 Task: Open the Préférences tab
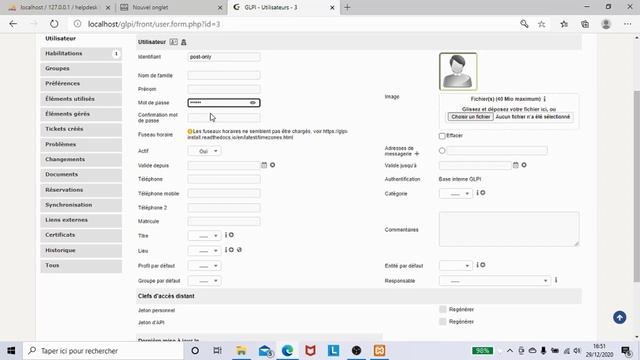tap(81, 84)
